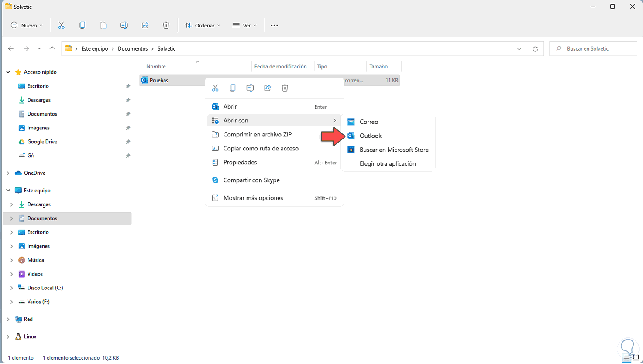Choose Compartir con Skype
643x364 pixels.
(x=274, y=180)
